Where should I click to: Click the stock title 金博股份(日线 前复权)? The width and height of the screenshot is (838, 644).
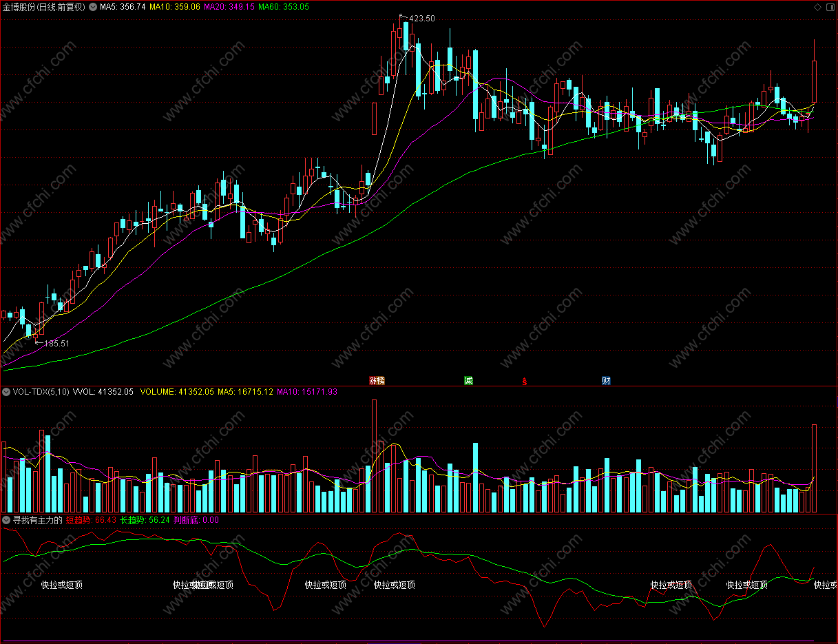coord(44,7)
